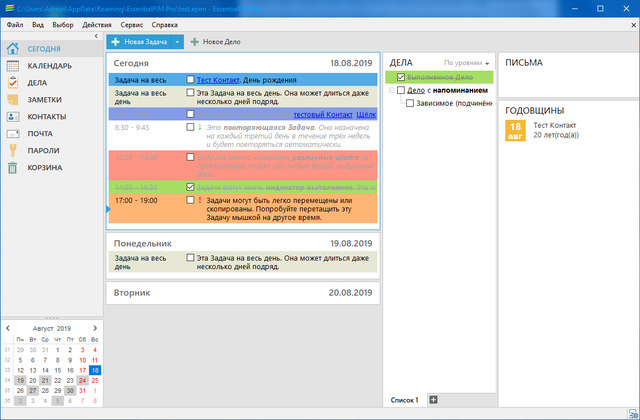This screenshot has width=640, height=420.
Task: Switch to the Список 1 tab
Action: (x=404, y=400)
